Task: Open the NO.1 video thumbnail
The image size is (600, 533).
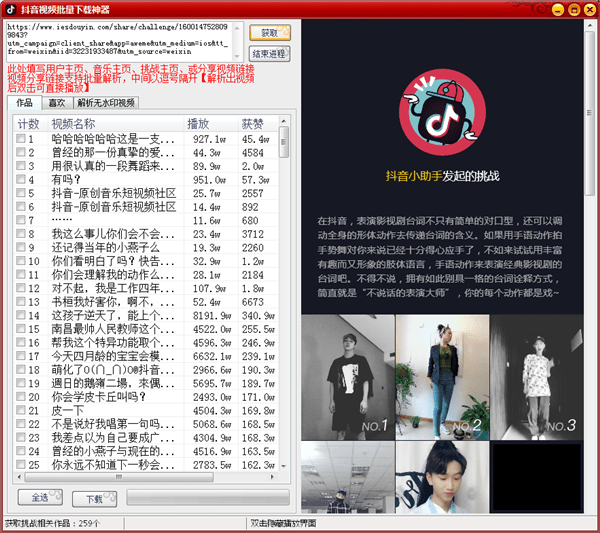Action: point(348,377)
